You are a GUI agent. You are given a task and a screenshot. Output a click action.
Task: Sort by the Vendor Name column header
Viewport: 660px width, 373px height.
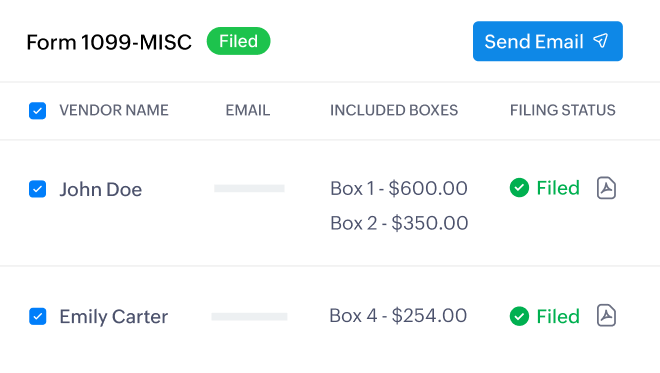pos(114,110)
